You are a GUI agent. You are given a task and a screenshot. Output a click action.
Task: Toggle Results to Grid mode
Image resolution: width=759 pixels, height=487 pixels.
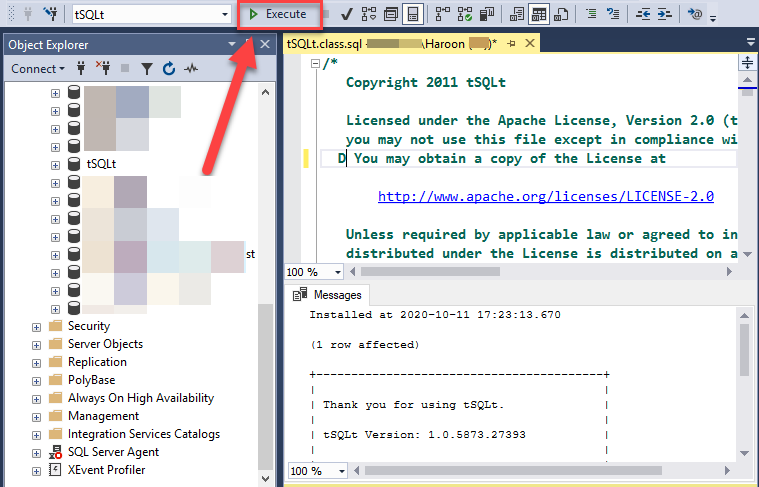point(539,14)
